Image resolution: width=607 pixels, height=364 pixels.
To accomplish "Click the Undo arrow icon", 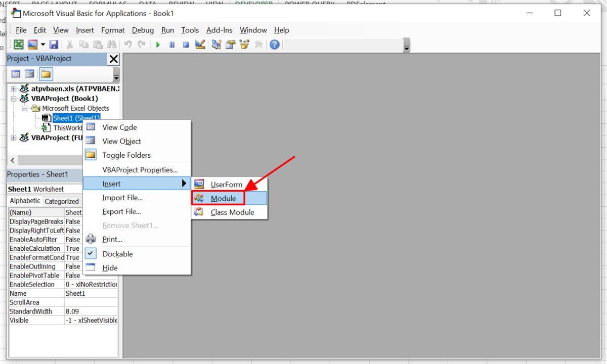I will [x=128, y=44].
